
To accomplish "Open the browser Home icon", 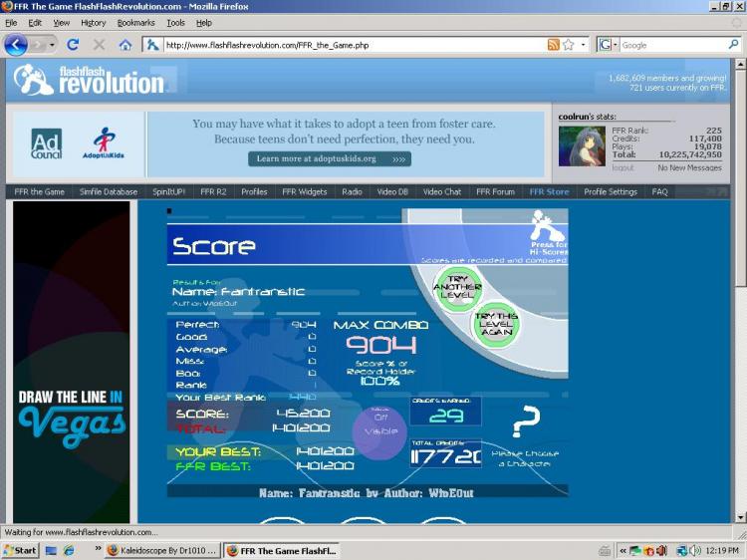I will pyautogui.click(x=125, y=45).
